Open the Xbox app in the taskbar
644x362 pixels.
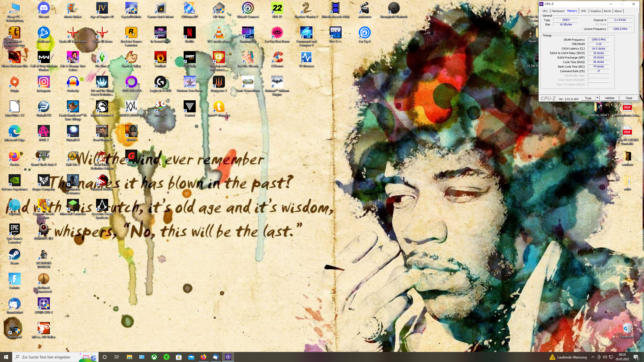click(x=154, y=357)
